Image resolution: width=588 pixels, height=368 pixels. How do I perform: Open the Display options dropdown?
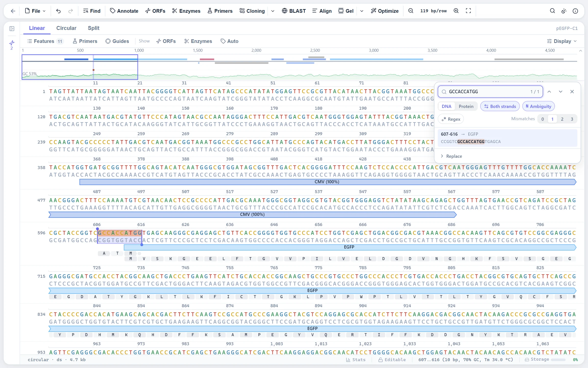pos(562,41)
